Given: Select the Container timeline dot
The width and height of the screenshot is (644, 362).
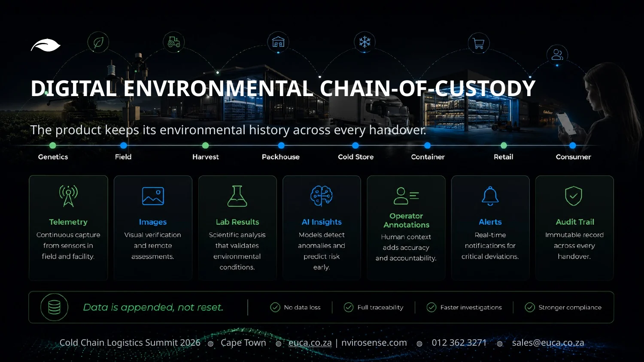Looking at the screenshot, I should click(x=428, y=145).
